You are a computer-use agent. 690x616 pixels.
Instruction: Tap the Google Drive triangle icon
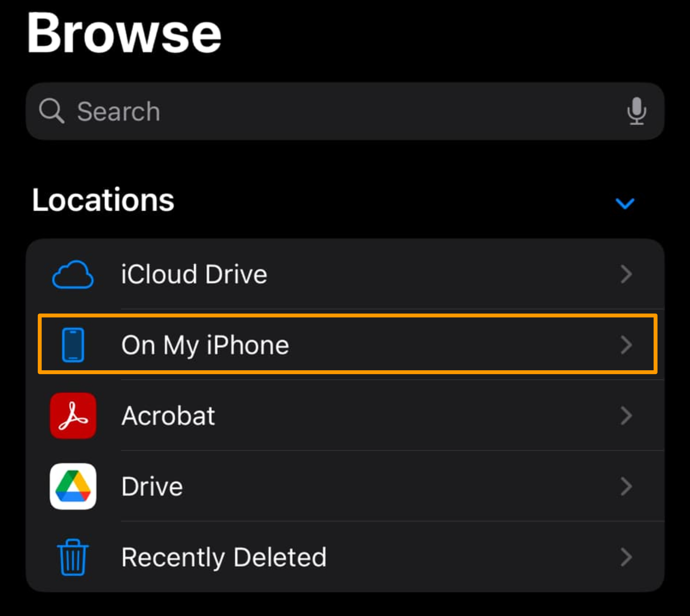[73, 486]
